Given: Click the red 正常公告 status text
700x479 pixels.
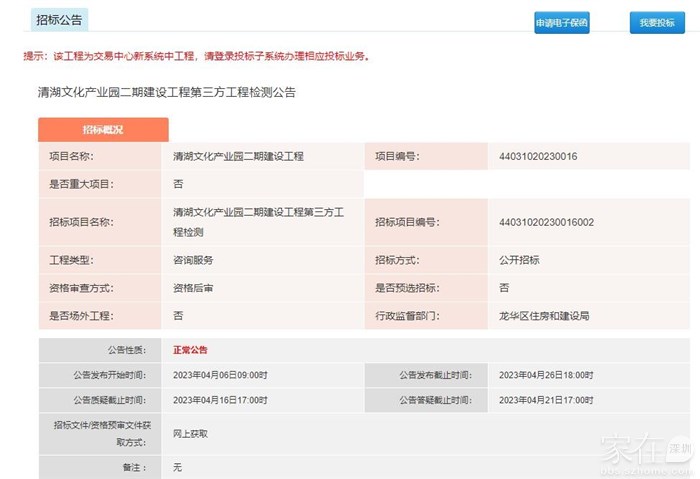Looking at the screenshot, I should tap(190, 350).
